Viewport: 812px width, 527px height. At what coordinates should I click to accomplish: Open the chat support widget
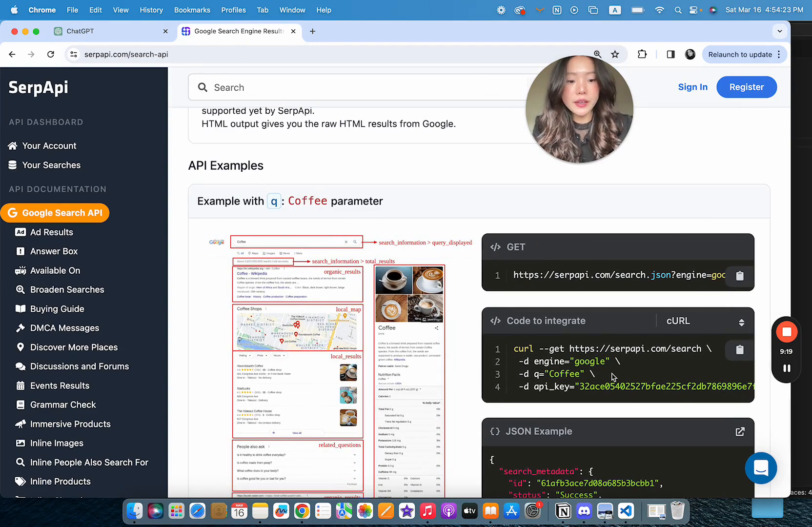point(761,468)
